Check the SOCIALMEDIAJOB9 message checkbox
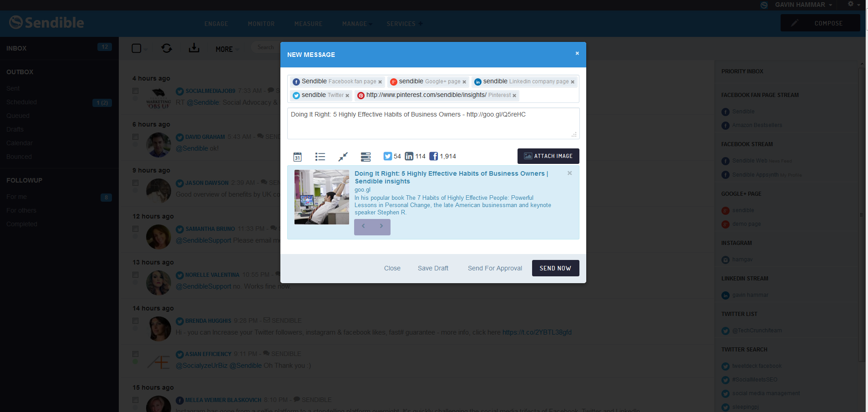 coord(135,91)
